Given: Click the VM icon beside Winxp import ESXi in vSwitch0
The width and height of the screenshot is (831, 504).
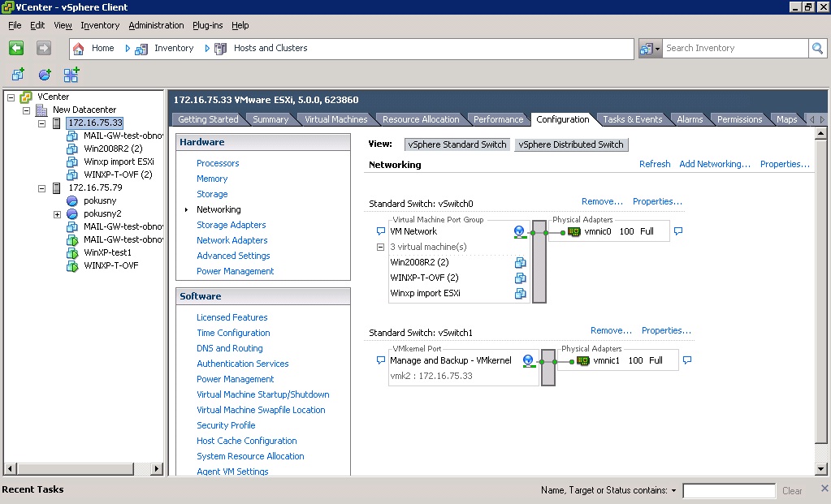Looking at the screenshot, I should 521,293.
